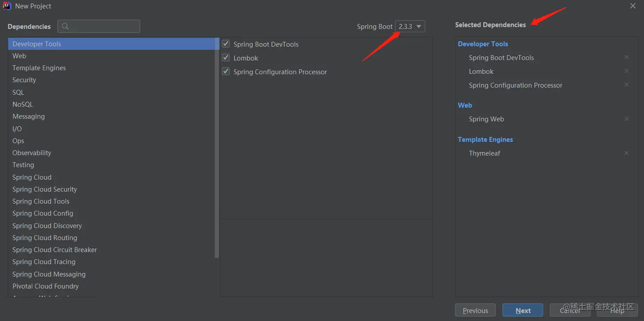Remove Lombok from selected dependencies
The width and height of the screenshot is (644, 321).
pos(627,71)
